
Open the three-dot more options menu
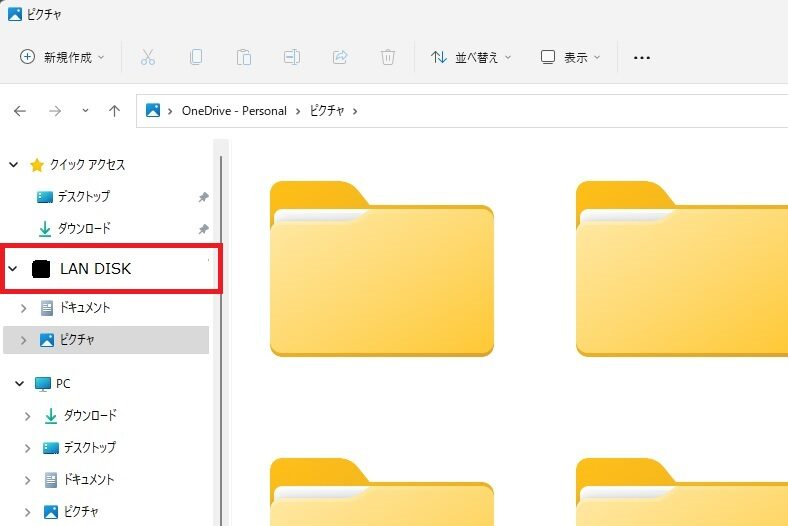point(642,57)
